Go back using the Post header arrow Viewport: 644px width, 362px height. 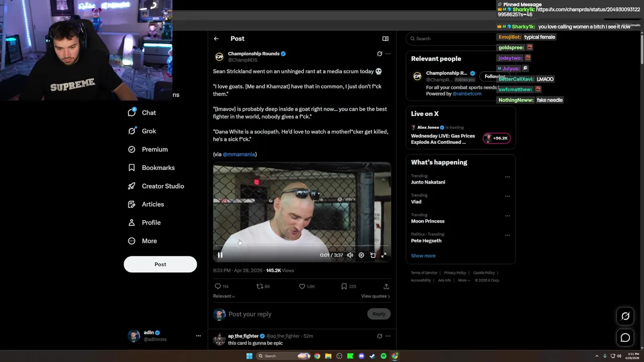pyautogui.click(x=216, y=39)
